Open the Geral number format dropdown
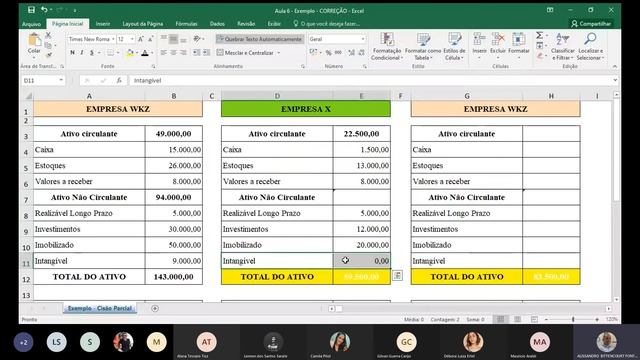This screenshot has width=640, height=360. 363,39
